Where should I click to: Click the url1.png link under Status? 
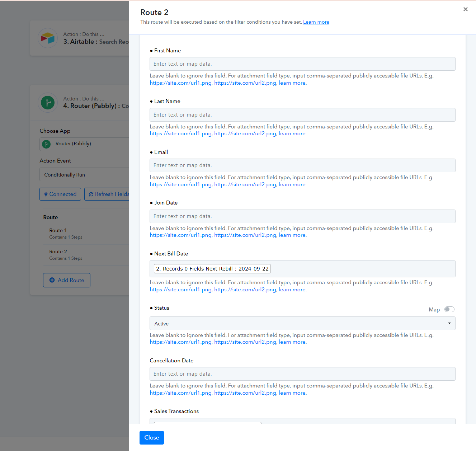(x=181, y=342)
